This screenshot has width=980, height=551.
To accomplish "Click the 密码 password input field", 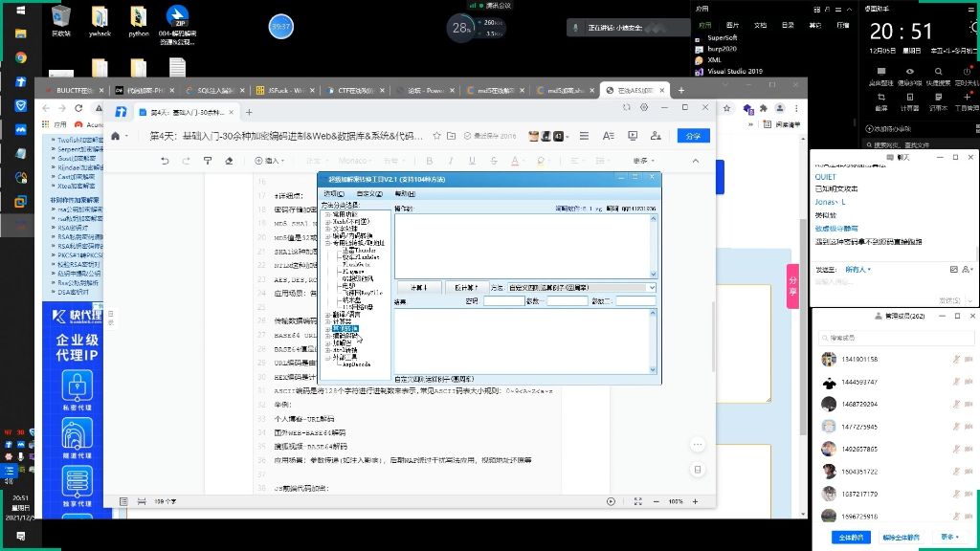I will tap(503, 301).
